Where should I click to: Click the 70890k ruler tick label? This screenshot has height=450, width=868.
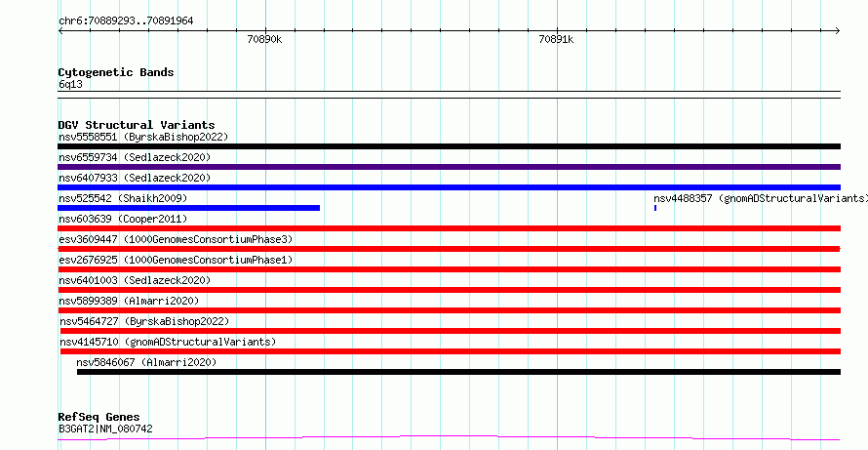(x=264, y=39)
